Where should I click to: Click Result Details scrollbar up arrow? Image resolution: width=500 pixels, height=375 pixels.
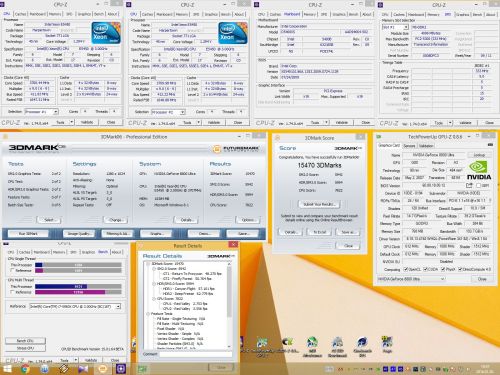229,264
